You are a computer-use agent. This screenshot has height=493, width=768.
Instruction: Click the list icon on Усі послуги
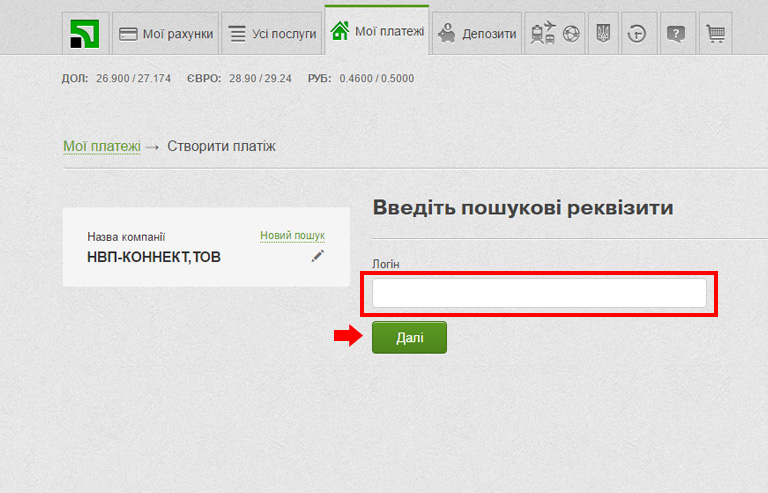pos(237,34)
